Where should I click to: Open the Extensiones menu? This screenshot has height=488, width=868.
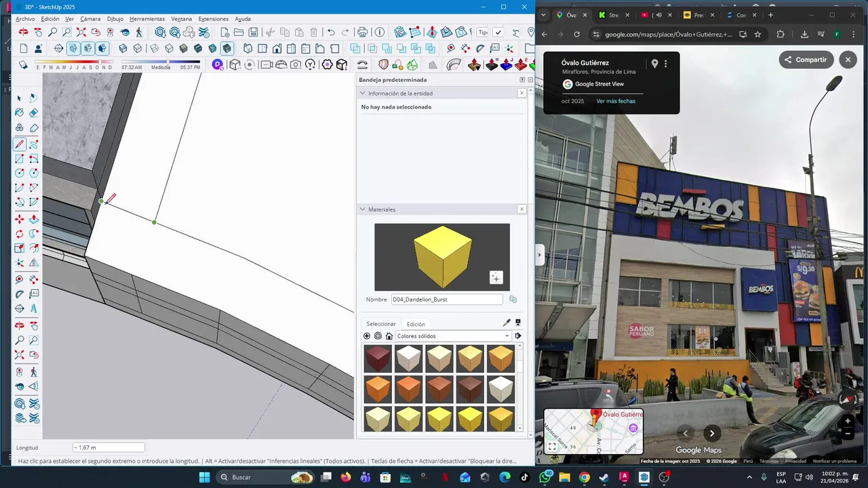tap(213, 19)
